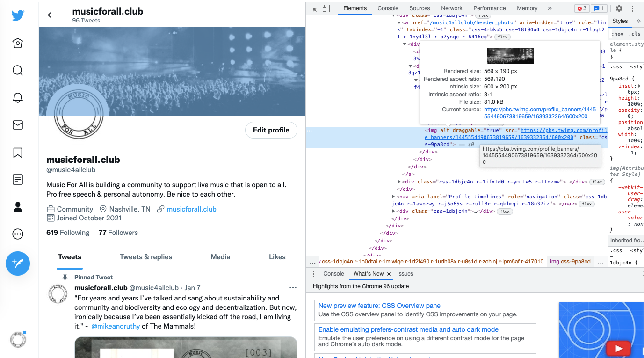
Task: Show the profile's Tweets tab
Action: point(70,257)
